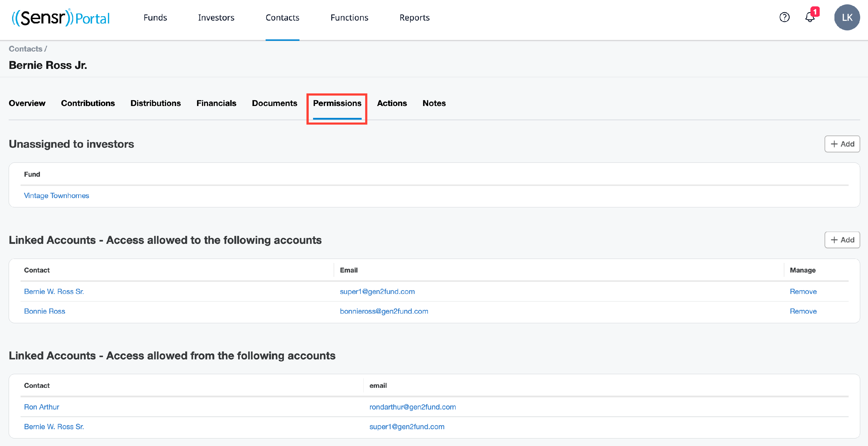The width and height of the screenshot is (868, 446).
Task: Click super1@gen2fund.com in the allowed-from table
Action: tap(407, 426)
